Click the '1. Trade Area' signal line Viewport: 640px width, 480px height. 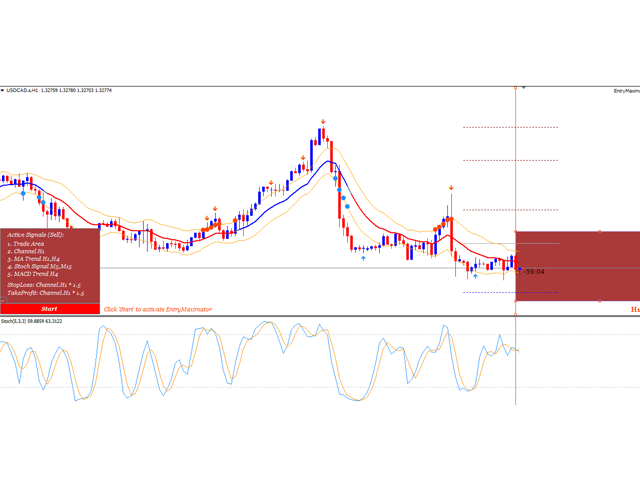click(26, 244)
